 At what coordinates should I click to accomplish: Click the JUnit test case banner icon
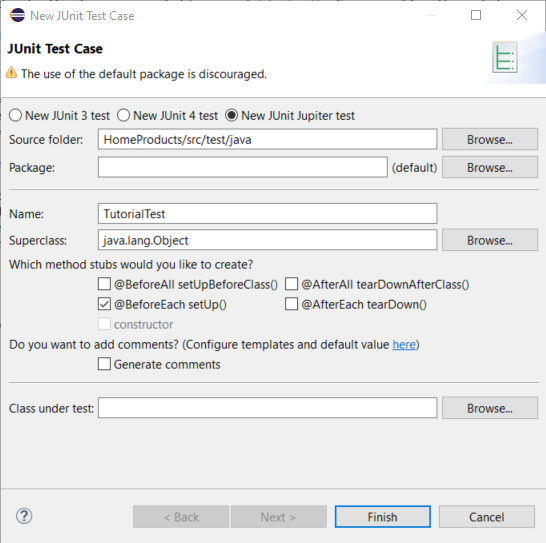pos(505,57)
